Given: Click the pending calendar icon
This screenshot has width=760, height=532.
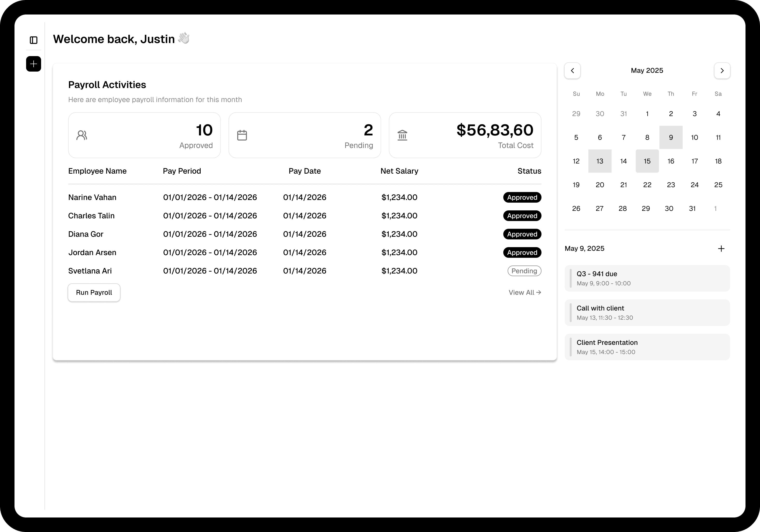Looking at the screenshot, I should pyautogui.click(x=242, y=135).
